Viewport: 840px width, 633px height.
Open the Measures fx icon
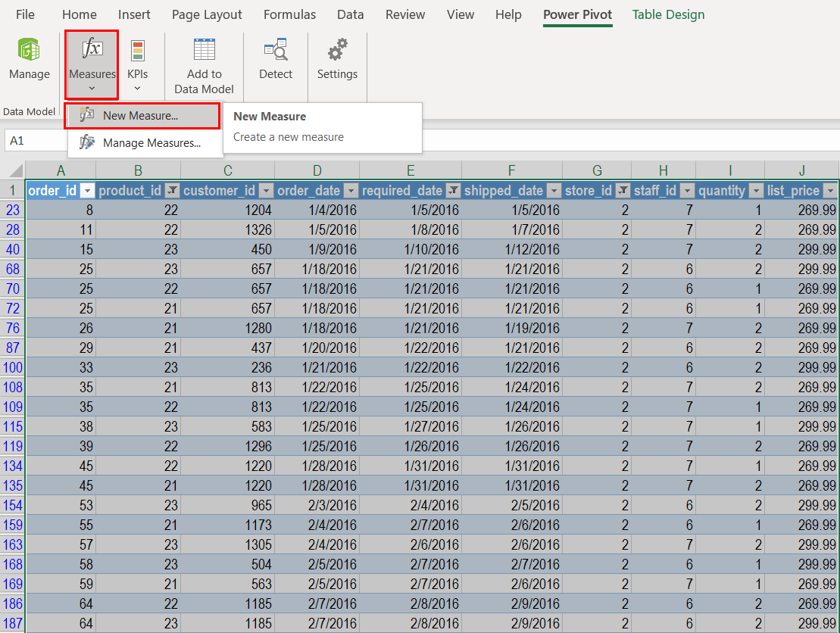[92, 50]
